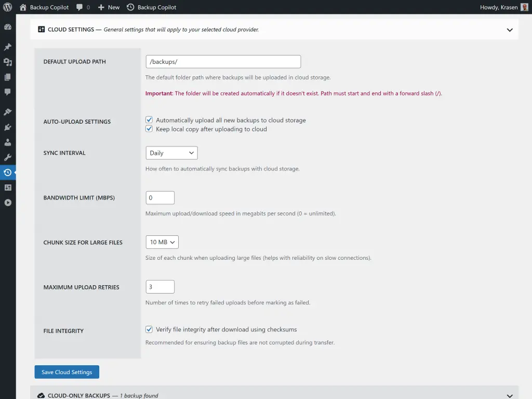The width and height of the screenshot is (532, 399).
Task: Open the Sync Interval dropdown
Action: tap(171, 153)
